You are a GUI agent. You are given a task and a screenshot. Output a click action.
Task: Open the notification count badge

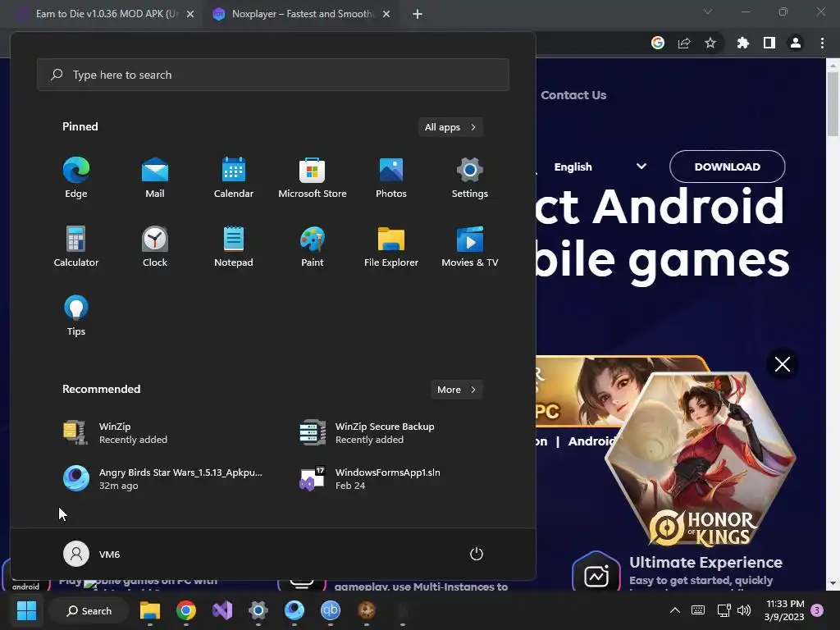[x=817, y=610]
